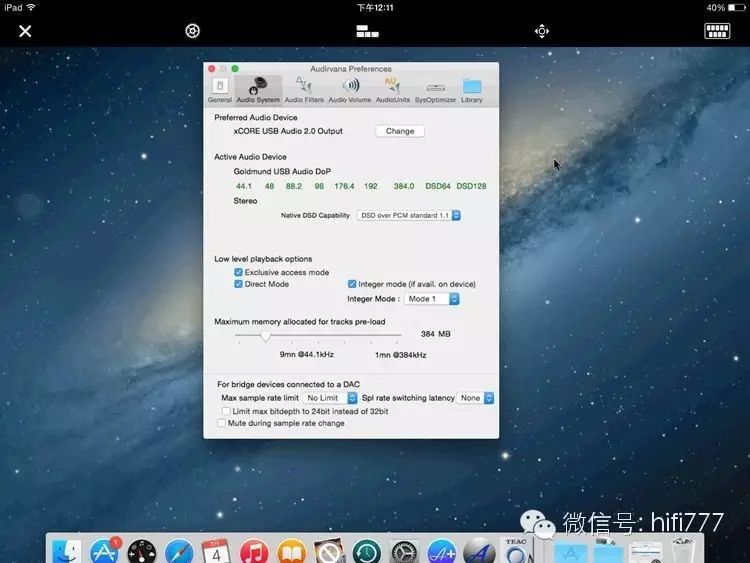Open Safari from the dock
The image size is (750, 563).
tap(179, 551)
